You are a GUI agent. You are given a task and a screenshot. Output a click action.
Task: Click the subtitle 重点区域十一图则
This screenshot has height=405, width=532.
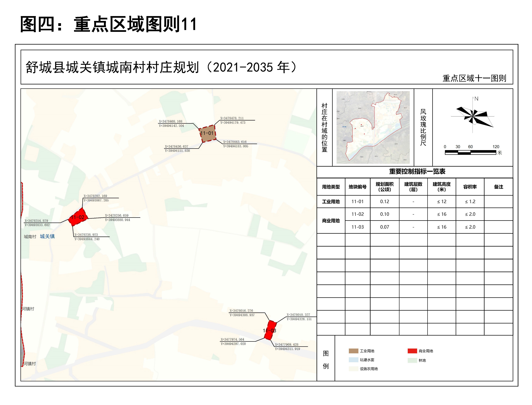tap(474, 78)
